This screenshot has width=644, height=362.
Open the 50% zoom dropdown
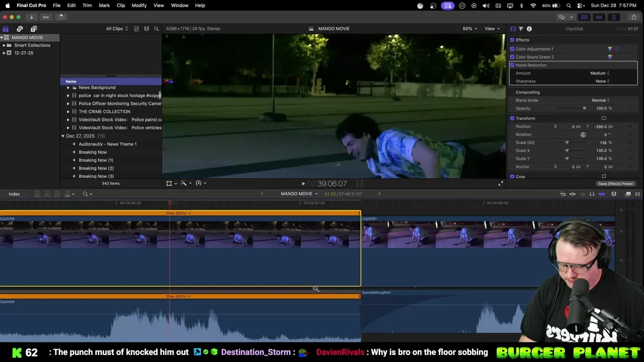(470, 29)
